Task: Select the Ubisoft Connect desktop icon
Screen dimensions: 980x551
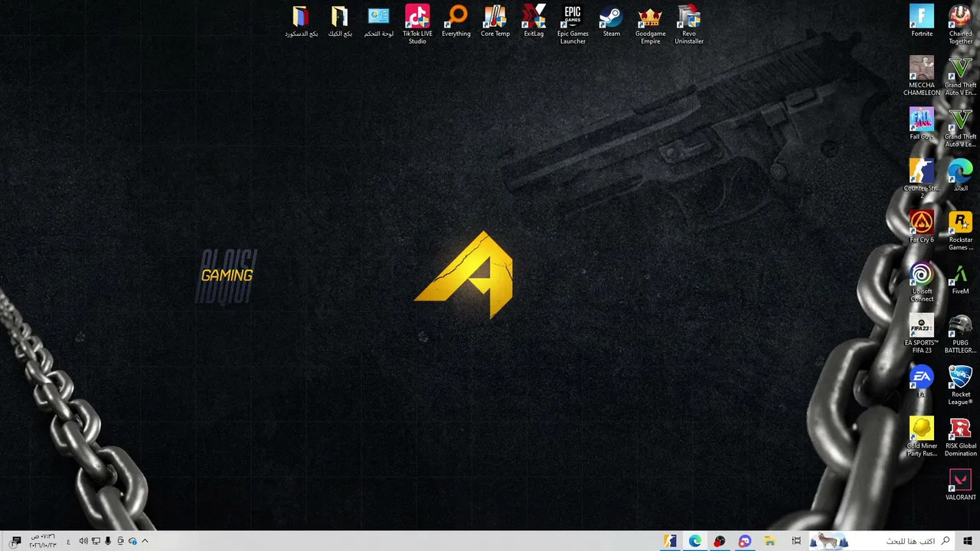Action: coord(922,282)
